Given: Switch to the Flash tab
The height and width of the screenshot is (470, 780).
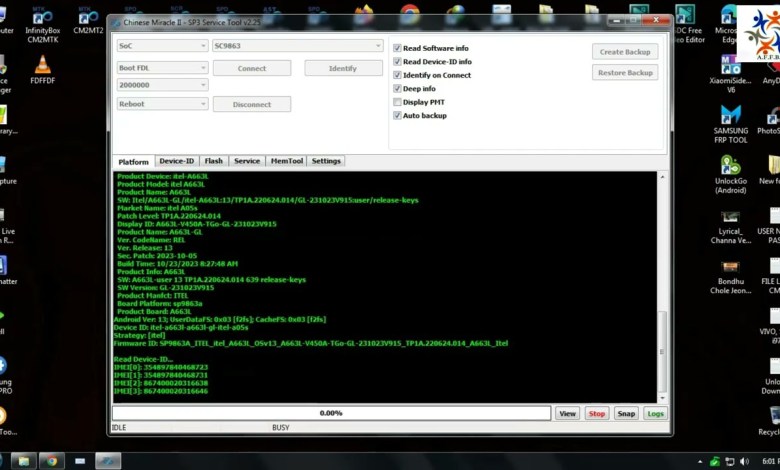Looking at the screenshot, I should (x=213, y=161).
